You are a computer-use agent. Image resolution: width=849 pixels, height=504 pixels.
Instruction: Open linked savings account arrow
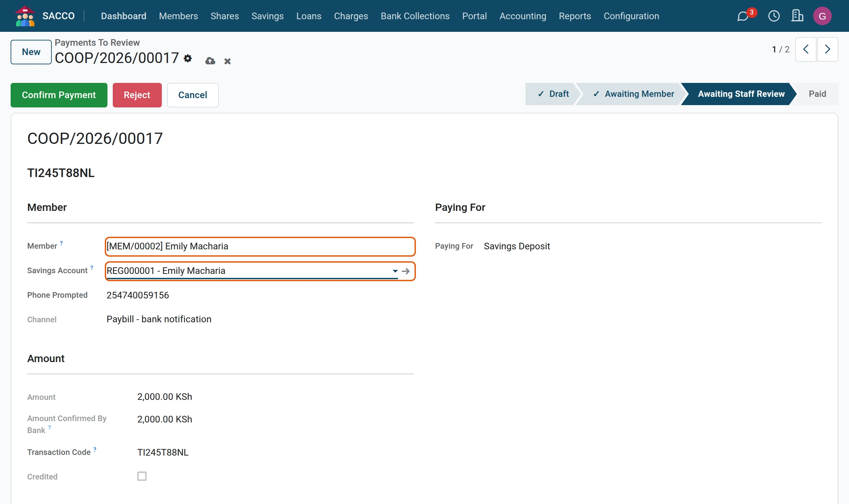click(x=406, y=271)
